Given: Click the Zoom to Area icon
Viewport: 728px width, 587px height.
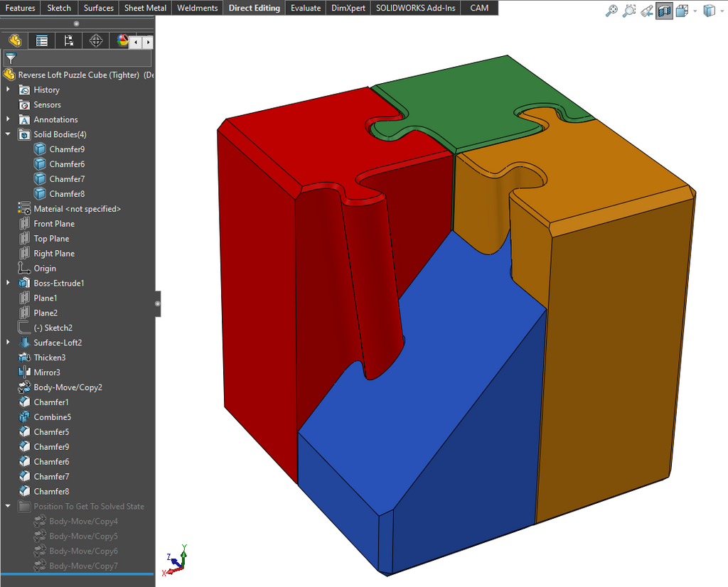Looking at the screenshot, I should point(628,11).
